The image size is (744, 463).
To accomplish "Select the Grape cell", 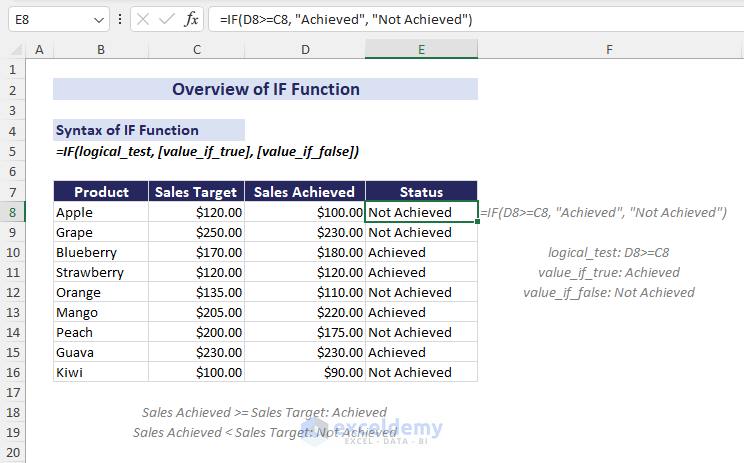I will click(x=101, y=232).
